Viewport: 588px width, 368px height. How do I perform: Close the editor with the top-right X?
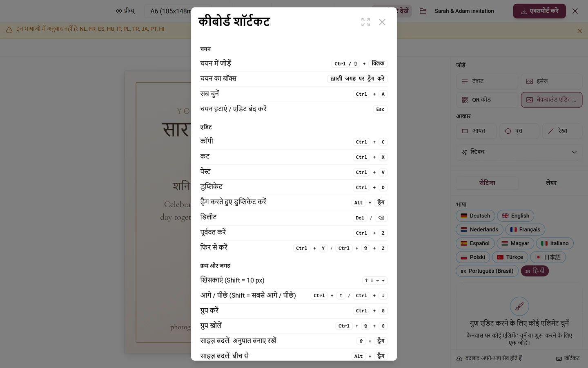(x=575, y=11)
